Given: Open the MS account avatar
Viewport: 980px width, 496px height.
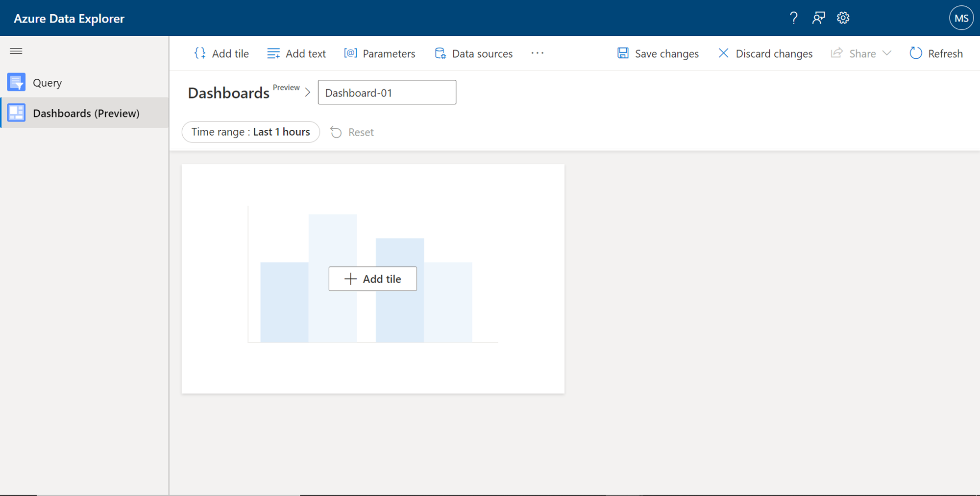Looking at the screenshot, I should (x=961, y=18).
